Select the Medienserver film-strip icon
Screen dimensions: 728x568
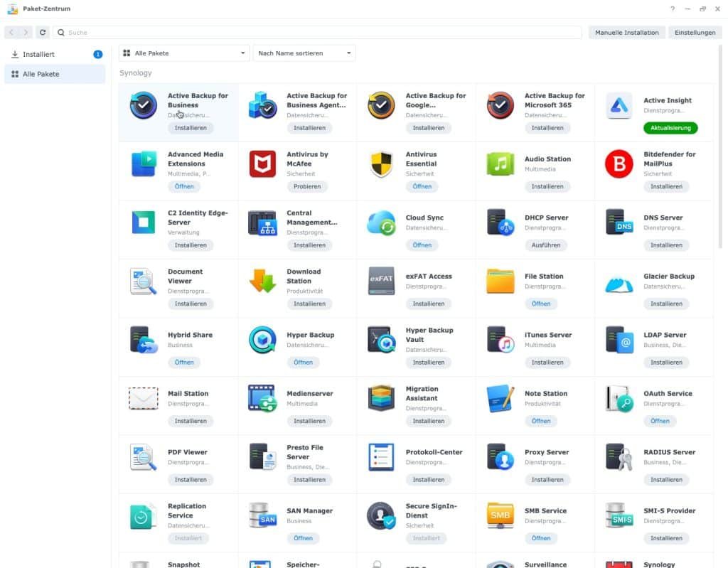(x=262, y=398)
